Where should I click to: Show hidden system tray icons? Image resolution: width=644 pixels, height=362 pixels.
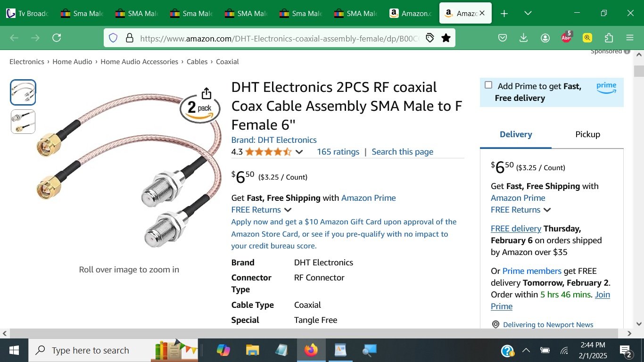tap(526, 350)
